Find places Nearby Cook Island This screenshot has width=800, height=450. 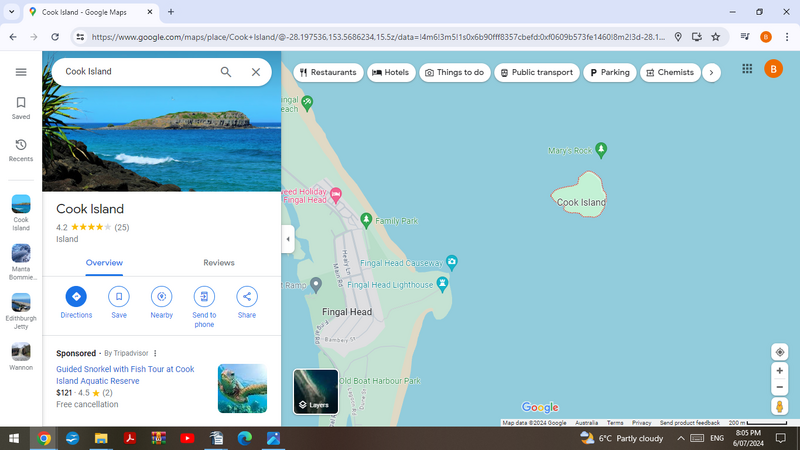(162, 297)
